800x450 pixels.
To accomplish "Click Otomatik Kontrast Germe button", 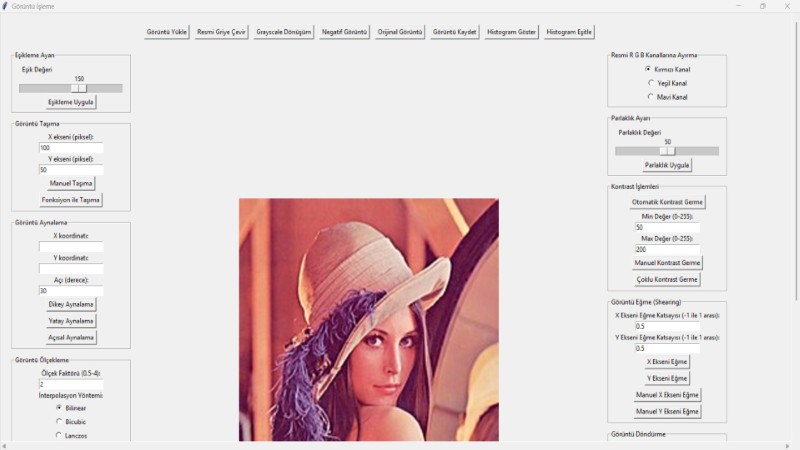I will (x=667, y=202).
